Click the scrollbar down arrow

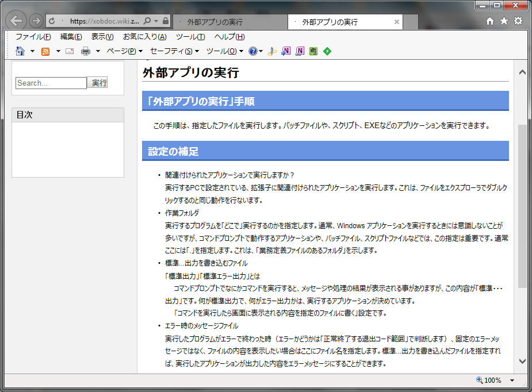click(522, 361)
